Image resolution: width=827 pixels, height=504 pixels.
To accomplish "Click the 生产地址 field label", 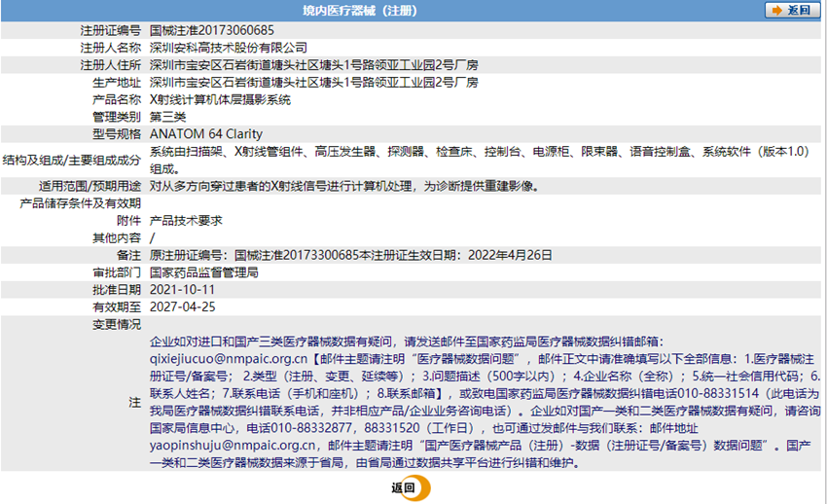I will tap(117, 83).
